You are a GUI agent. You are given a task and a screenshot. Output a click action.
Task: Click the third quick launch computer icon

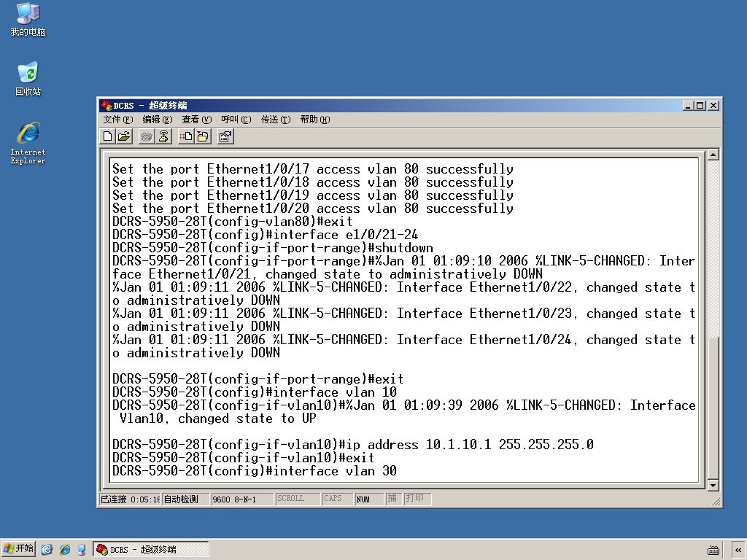click(82, 550)
